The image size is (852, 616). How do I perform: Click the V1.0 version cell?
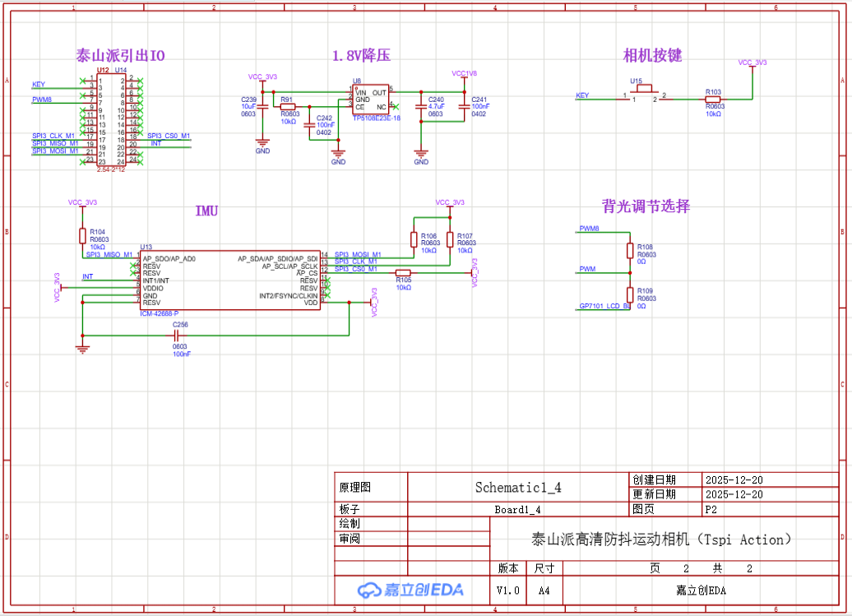click(x=508, y=591)
